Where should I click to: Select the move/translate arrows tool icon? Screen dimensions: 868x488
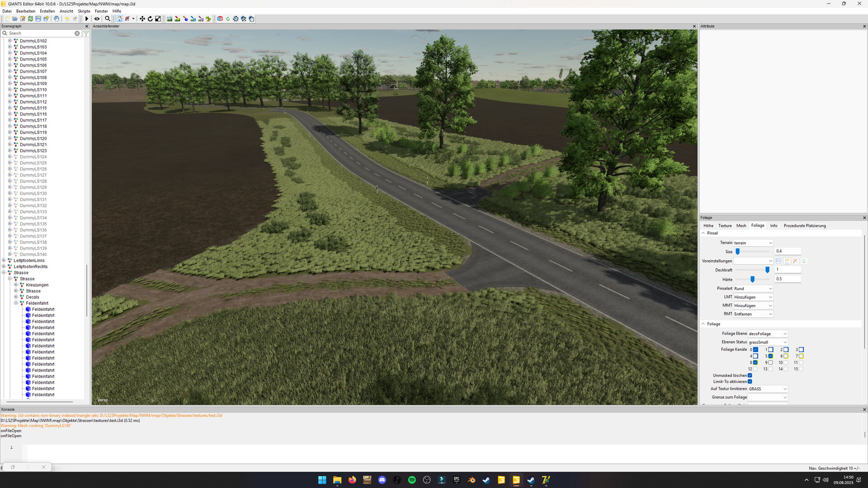click(142, 19)
